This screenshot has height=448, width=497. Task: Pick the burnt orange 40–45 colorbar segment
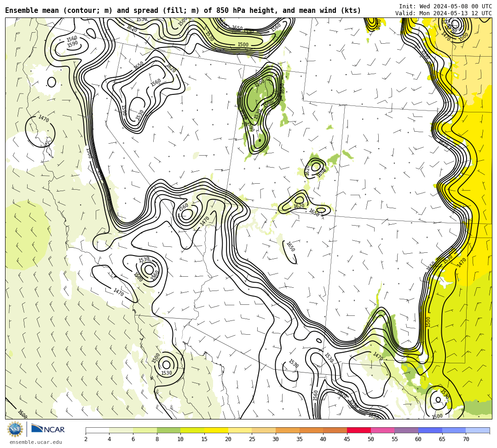pyautogui.click(x=335, y=430)
